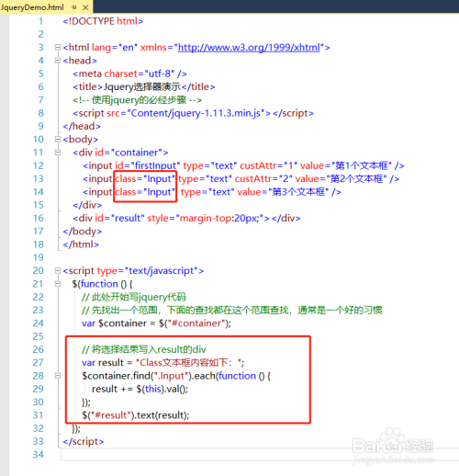Collapse the $(function) block on line 21
Screen dimensions: 459x476
58,284
